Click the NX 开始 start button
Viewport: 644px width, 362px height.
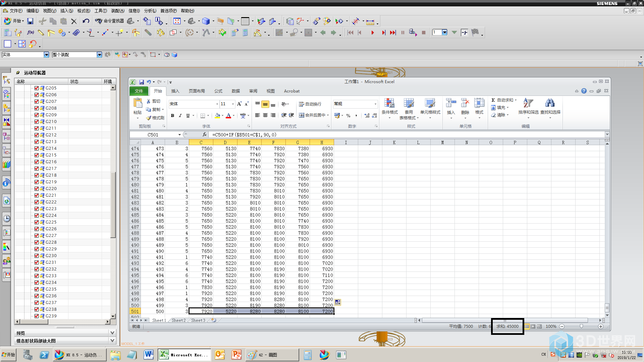click(x=14, y=21)
